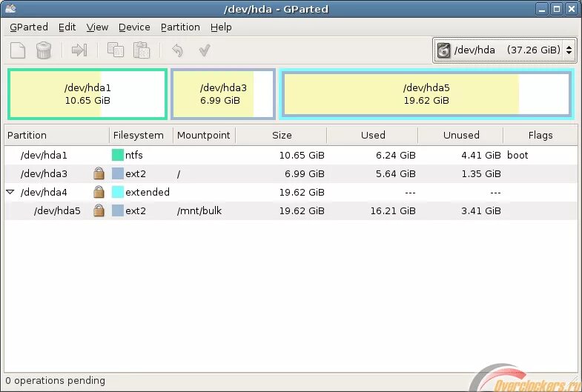The width and height of the screenshot is (582, 392).
Task: Click the Delete partition trash icon
Action: click(44, 50)
